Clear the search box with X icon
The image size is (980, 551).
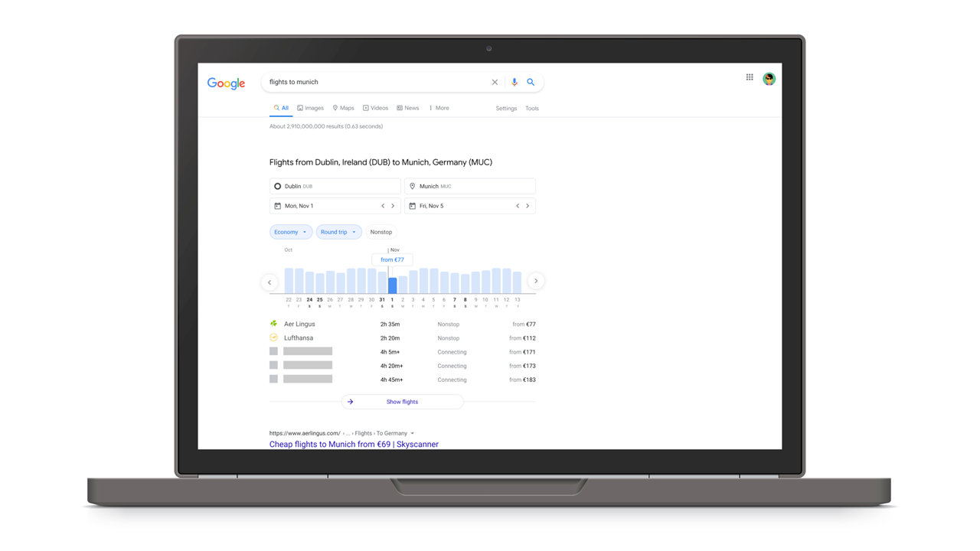[x=495, y=82]
